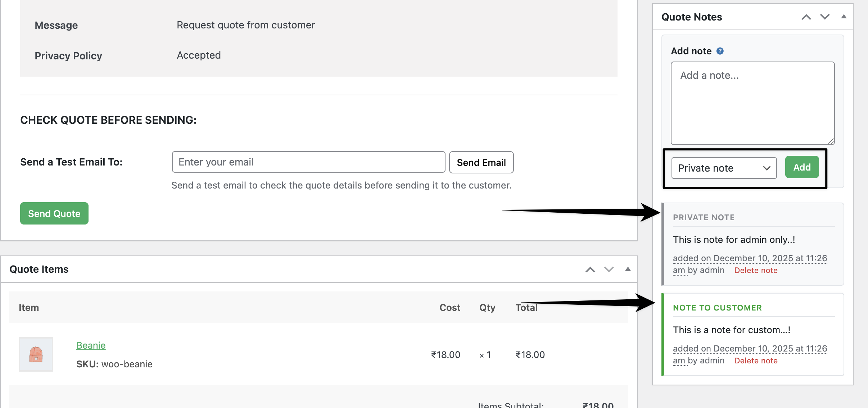Focus the test email input field
The image size is (868, 408).
(308, 162)
